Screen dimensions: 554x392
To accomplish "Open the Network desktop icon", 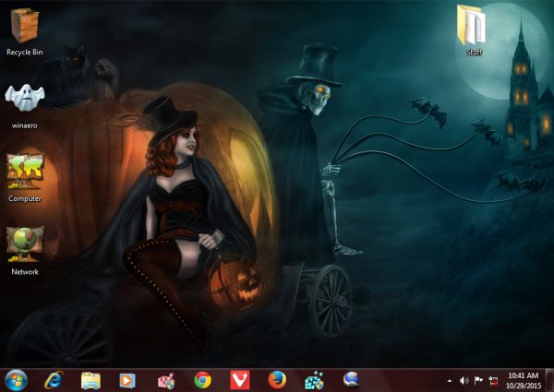I will coord(25,251).
